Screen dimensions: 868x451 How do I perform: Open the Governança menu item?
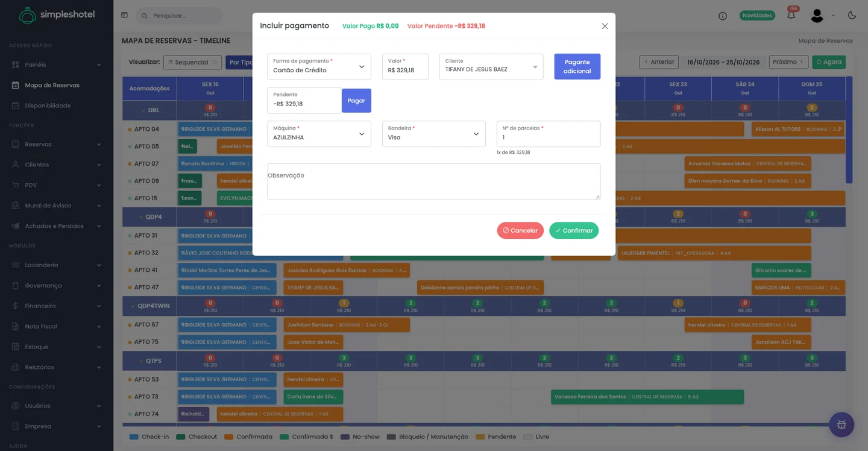pos(57,285)
